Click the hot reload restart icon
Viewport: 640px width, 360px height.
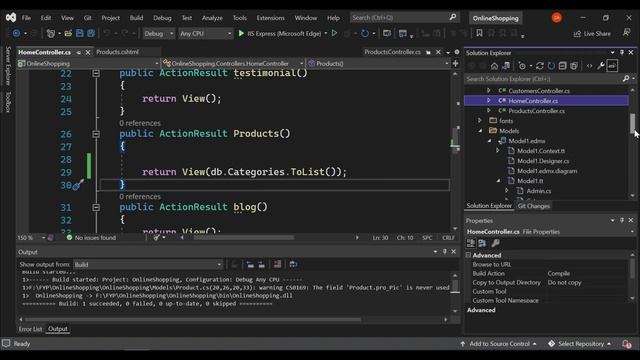(x=364, y=33)
